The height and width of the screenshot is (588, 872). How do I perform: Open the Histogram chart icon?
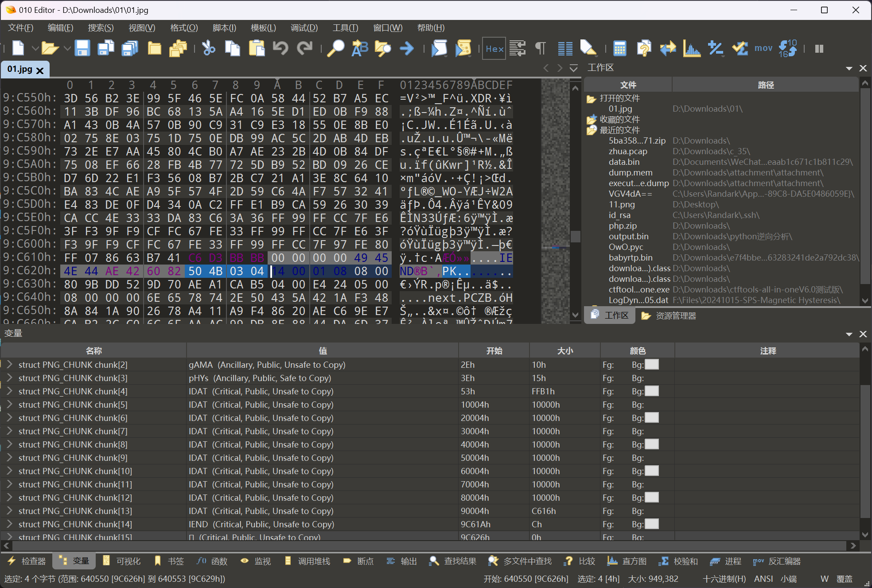click(x=692, y=48)
